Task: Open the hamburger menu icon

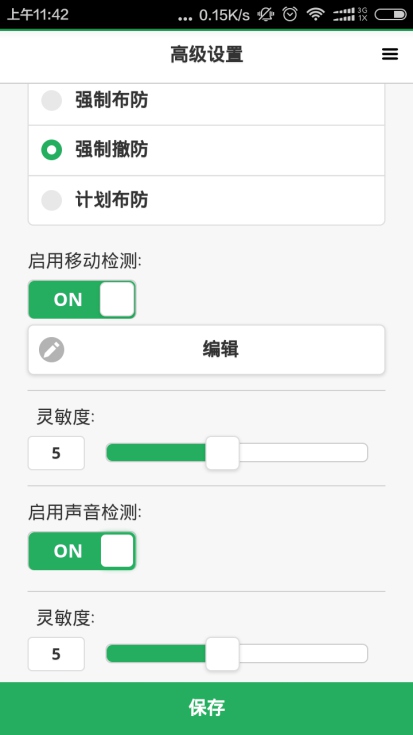Action: [x=390, y=54]
